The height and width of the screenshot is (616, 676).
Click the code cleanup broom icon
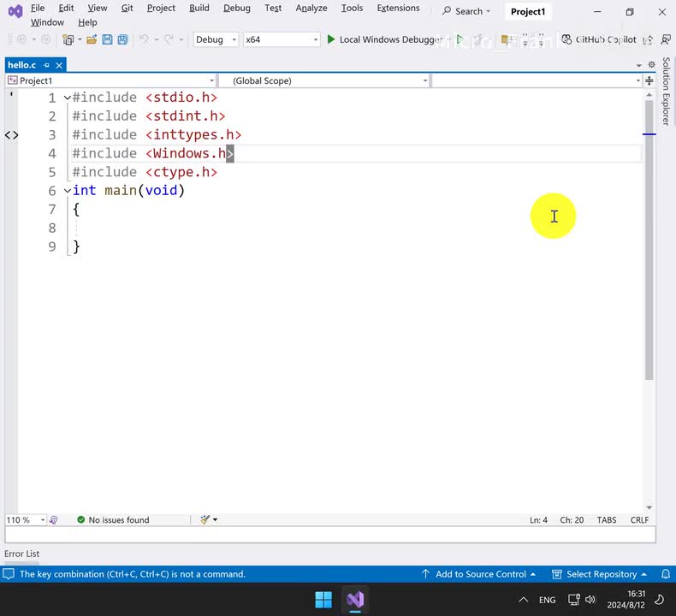(x=205, y=520)
